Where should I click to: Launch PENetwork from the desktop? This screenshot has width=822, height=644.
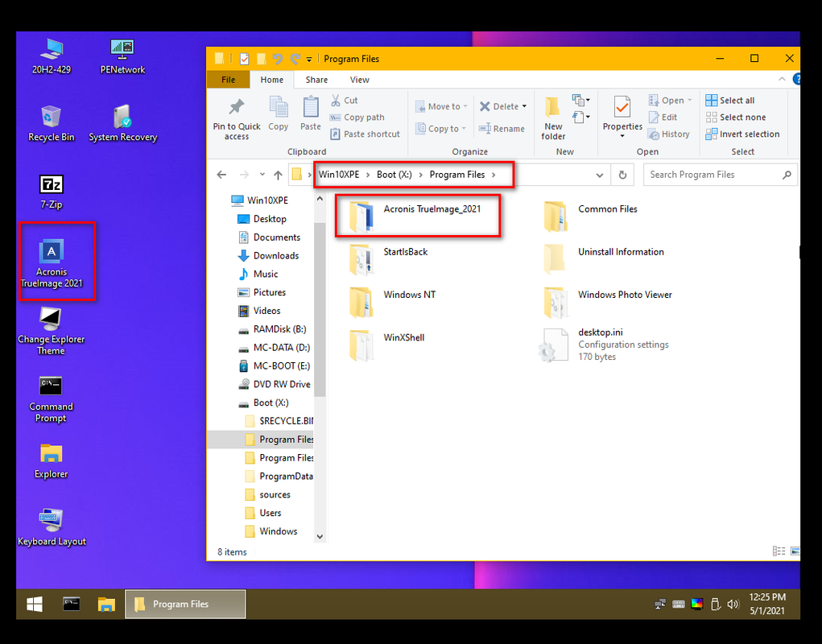[x=122, y=56]
